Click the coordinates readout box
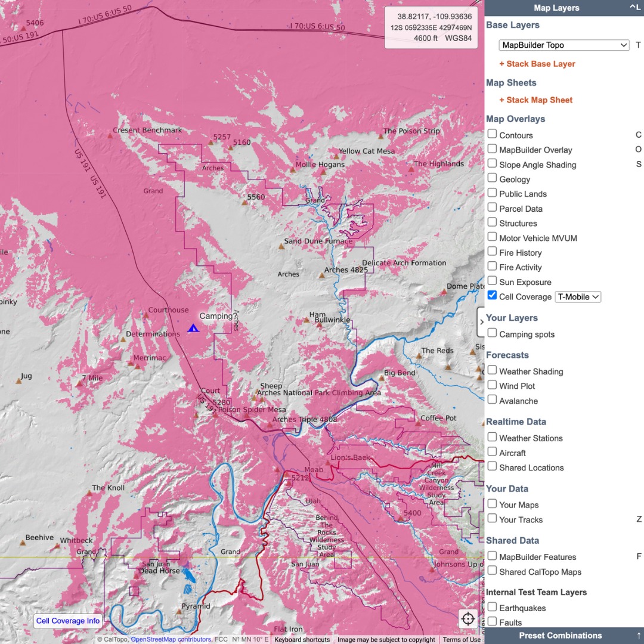 click(x=431, y=27)
